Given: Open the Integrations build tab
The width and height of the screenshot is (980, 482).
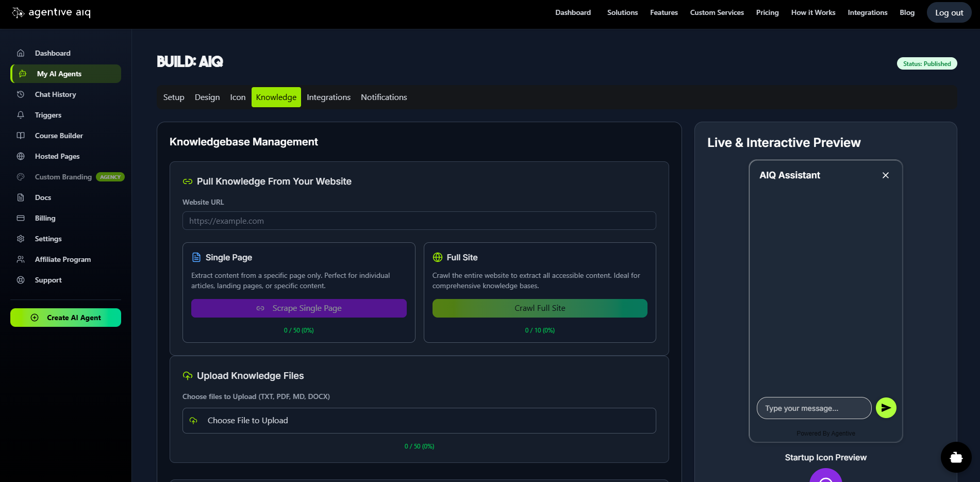Looking at the screenshot, I should pyautogui.click(x=328, y=97).
